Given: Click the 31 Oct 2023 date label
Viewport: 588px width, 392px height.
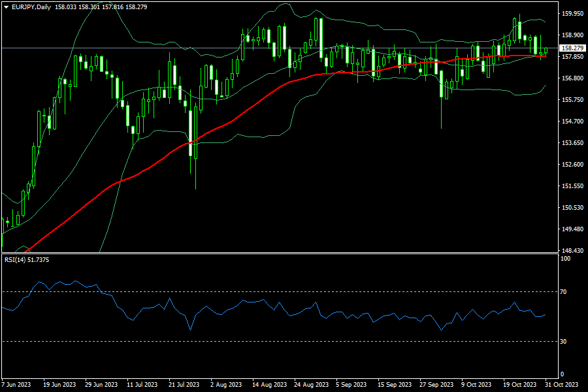Looking at the screenshot, I should click(561, 385).
